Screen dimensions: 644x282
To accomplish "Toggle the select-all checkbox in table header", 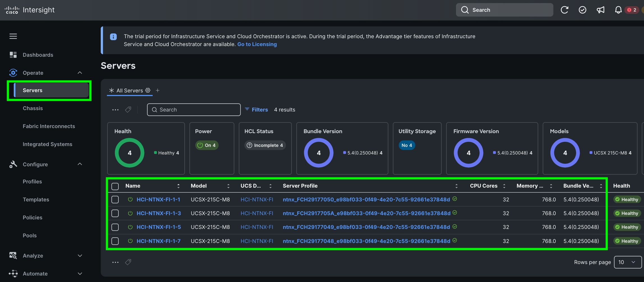I will [115, 186].
